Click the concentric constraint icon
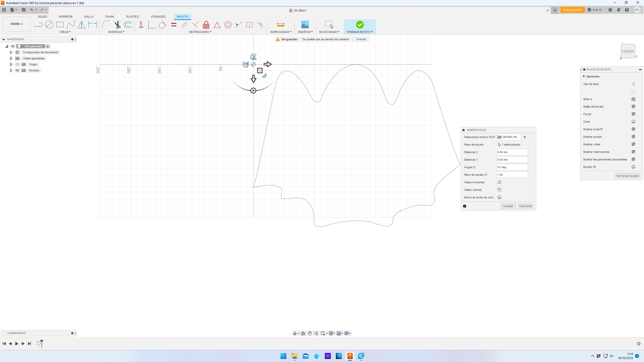Screen dimensions: 644x362 [228, 25]
